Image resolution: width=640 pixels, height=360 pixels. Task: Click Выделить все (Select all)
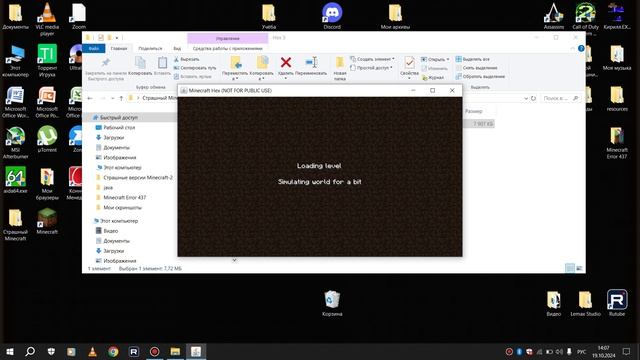(x=472, y=59)
